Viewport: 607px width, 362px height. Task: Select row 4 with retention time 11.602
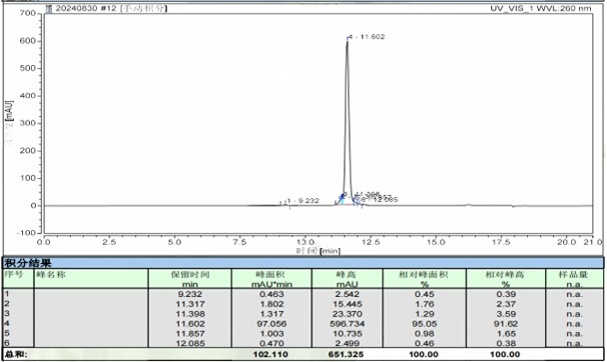pos(303,324)
